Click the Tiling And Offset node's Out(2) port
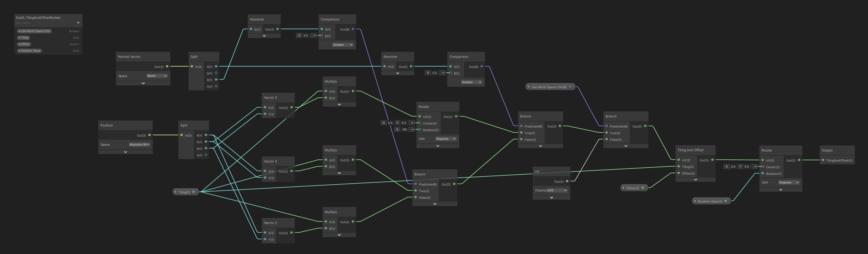This screenshot has width=868, height=254. tap(712, 160)
